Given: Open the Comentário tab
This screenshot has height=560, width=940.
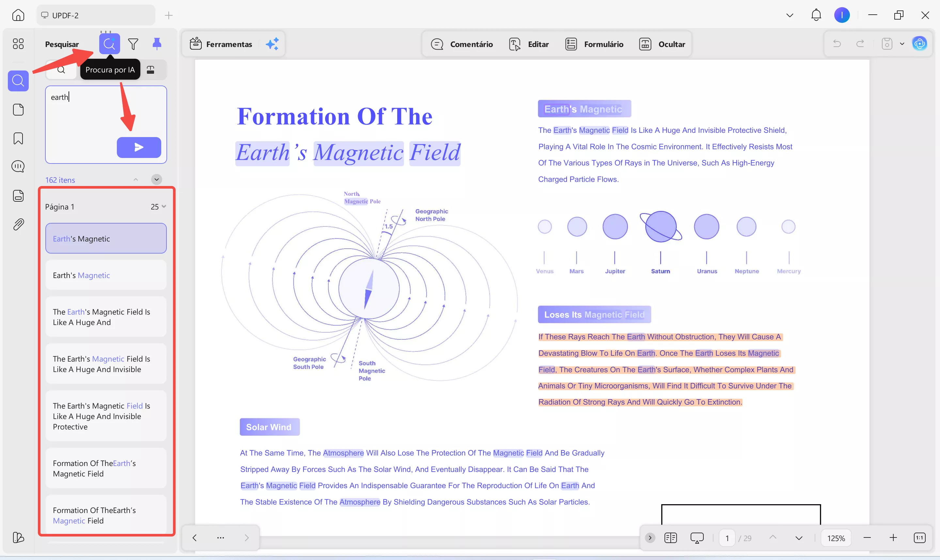Looking at the screenshot, I should click(x=462, y=44).
